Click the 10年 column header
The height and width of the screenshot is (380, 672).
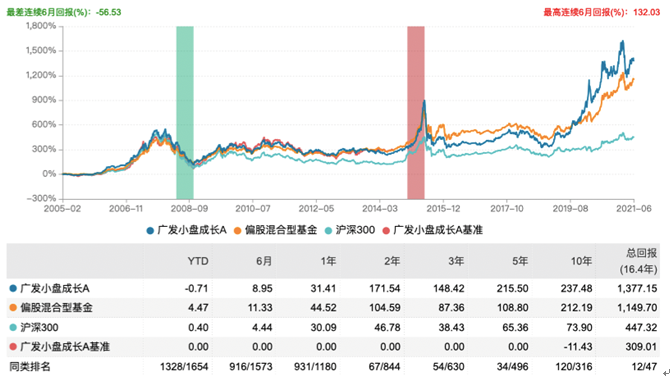point(581,261)
